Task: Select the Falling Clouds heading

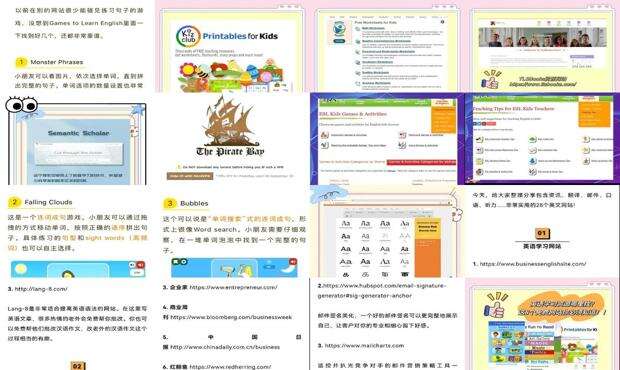Action: (x=48, y=202)
